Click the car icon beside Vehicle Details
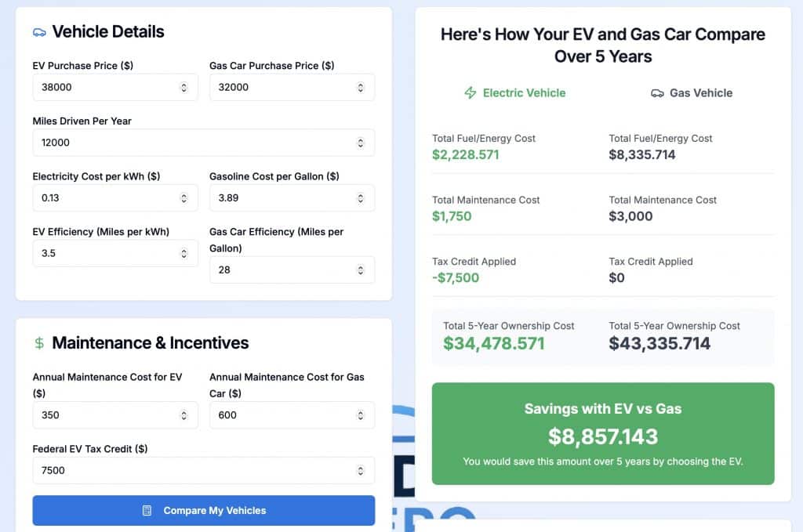The height and width of the screenshot is (532, 803). [39, 32]
